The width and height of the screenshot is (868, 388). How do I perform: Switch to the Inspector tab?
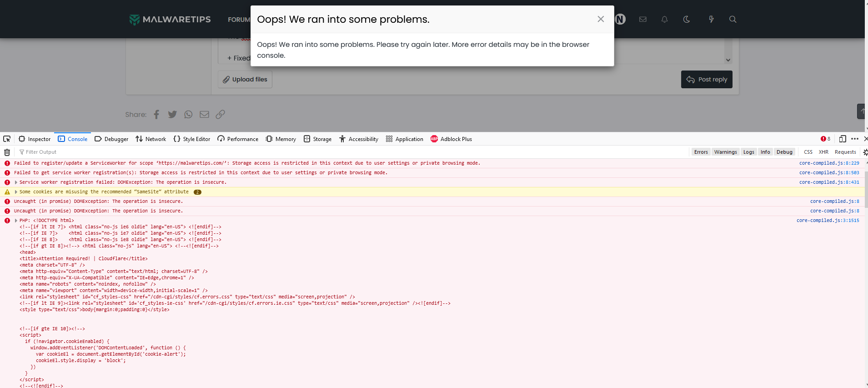click(35, 139)
